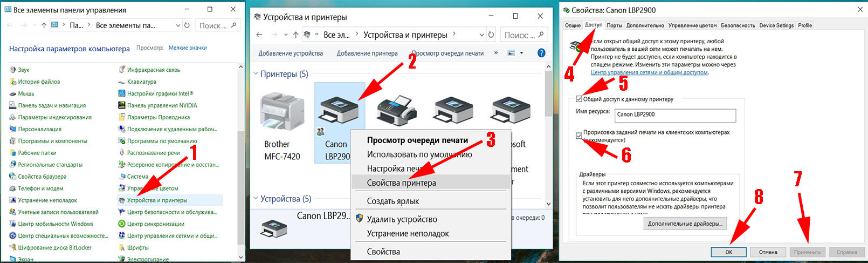868x263 pixels.
Task: Click the Дополнительные драйверы button
Action: (x=685, y=224)
